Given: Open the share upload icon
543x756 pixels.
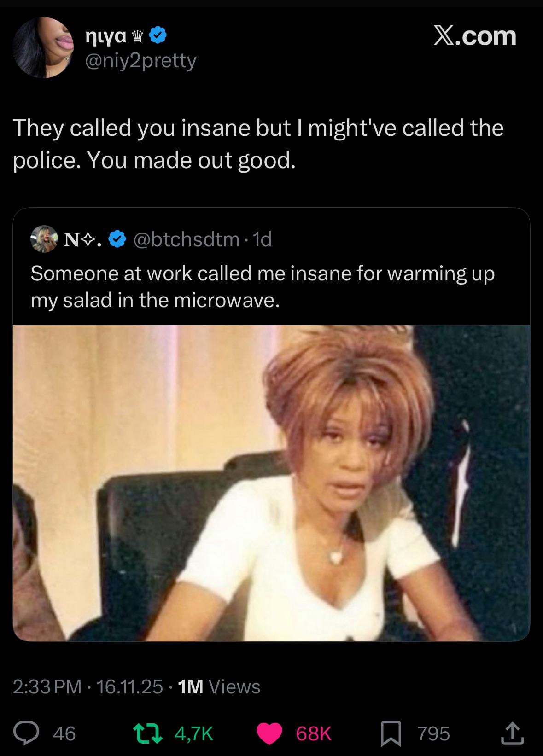Looking at the screenshot, I should pyautogui.click(x=512, y=733).
